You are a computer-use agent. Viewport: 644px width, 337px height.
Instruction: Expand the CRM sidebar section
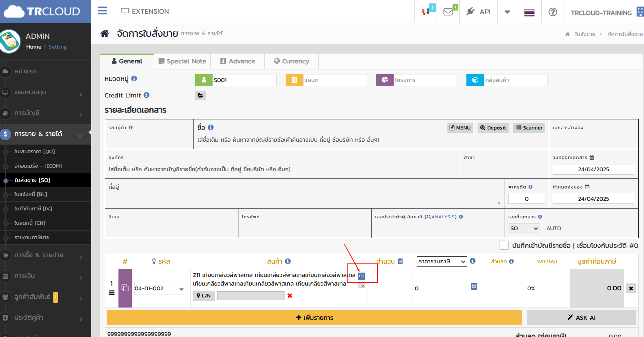[x=45, y=297]
